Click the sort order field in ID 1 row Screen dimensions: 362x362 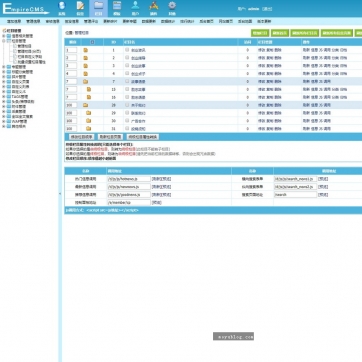tap(71, 50)
